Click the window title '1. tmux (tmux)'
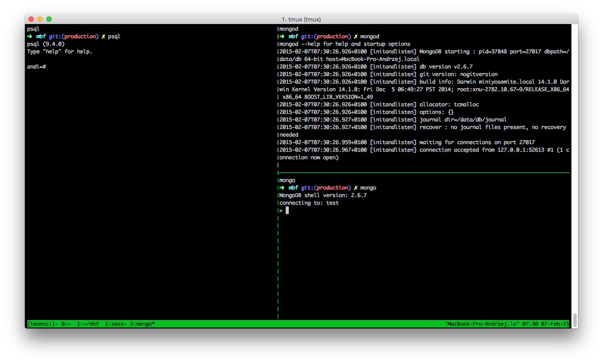The height and width of the screenshot is (364, 603). 301,19
